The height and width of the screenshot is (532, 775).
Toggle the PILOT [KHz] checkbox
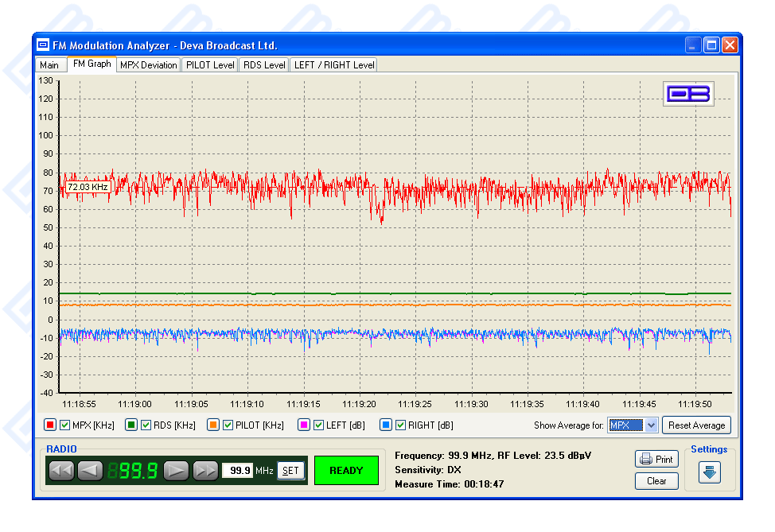pyautogui.click(x=228, y=425)
